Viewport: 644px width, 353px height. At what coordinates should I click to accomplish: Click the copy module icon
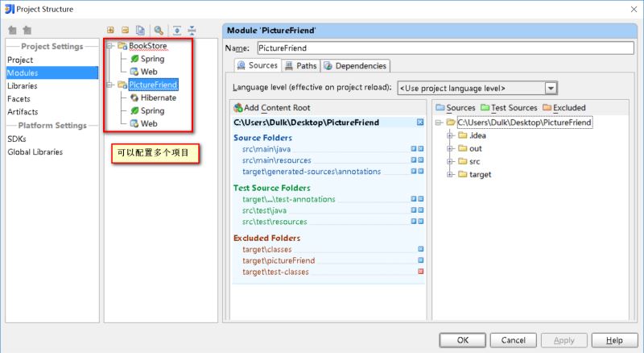tap(140, 30)
